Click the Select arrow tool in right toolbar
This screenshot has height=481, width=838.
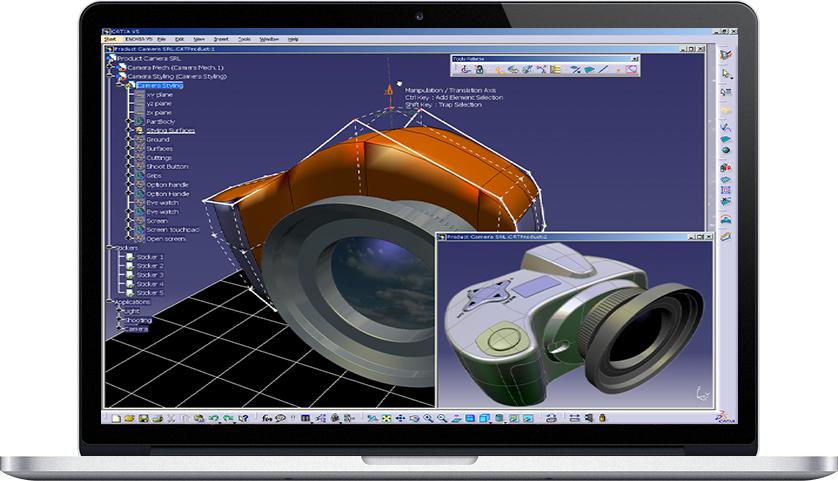(726, 73)
